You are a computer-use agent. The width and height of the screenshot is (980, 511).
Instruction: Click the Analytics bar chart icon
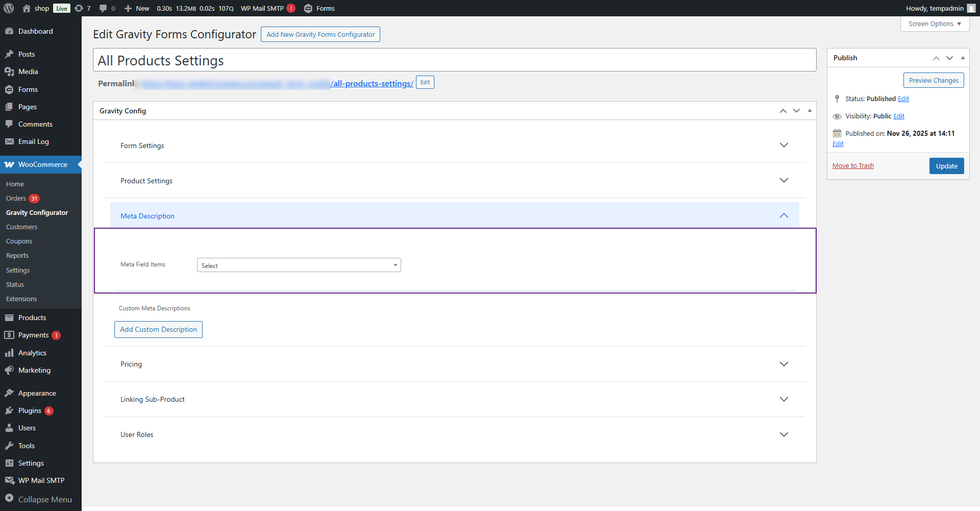coord(9,353)
